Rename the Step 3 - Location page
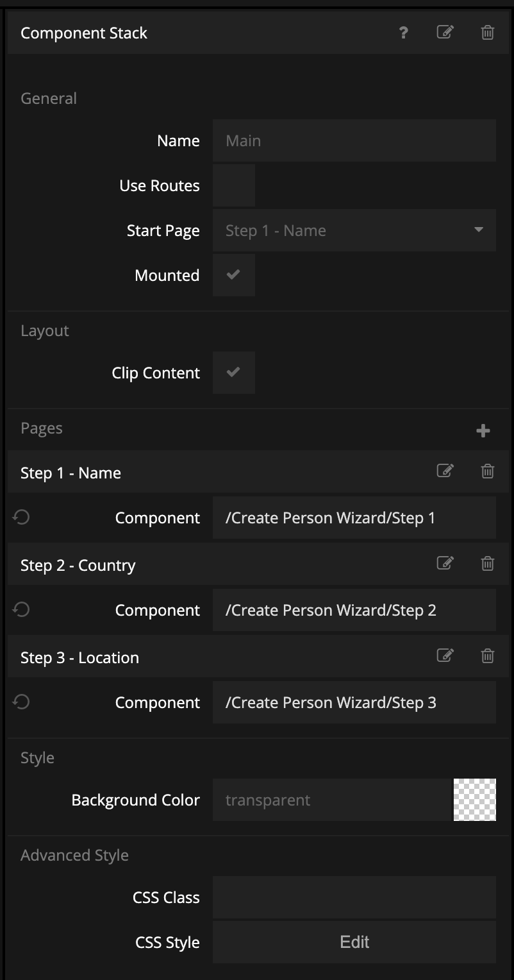 [445, 656]
